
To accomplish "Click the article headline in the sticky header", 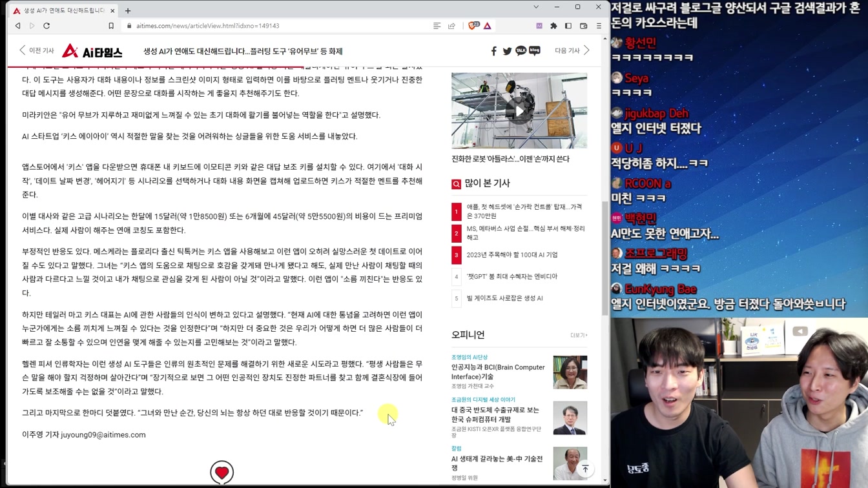I will point(243,51).
